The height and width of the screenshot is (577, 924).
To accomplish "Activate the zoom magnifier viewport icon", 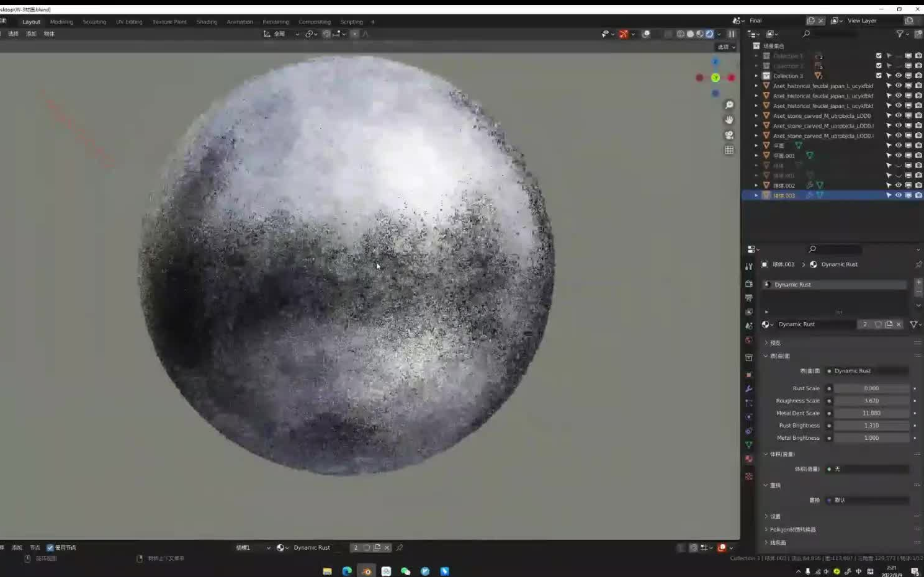I will pyautogui.click(x=729, y=104).
